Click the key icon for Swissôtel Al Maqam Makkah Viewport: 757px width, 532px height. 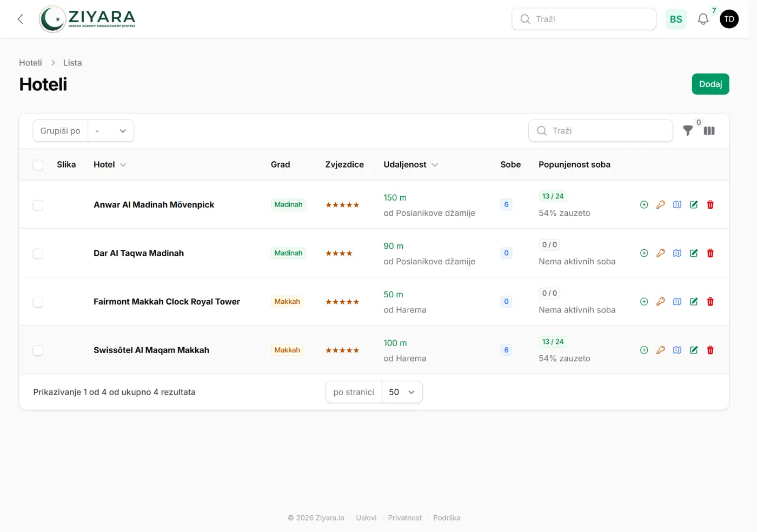(661, 350)
